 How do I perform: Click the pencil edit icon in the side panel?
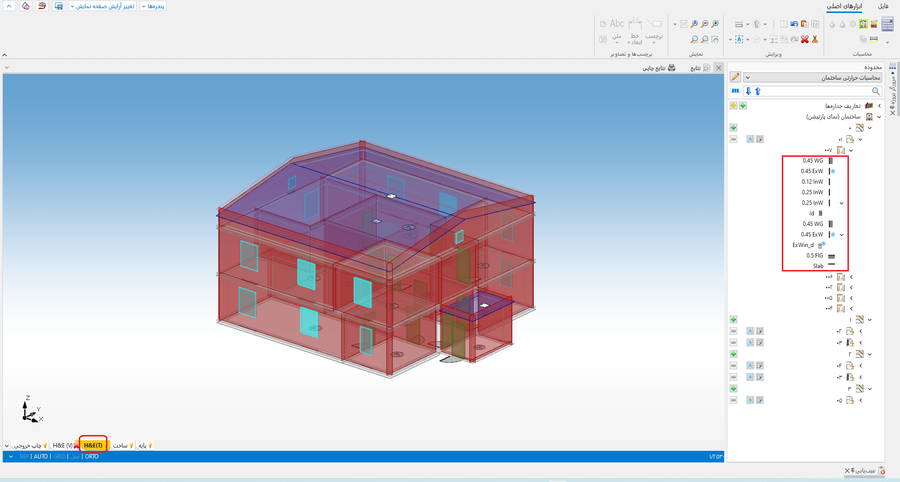click(x=735, y=77)
